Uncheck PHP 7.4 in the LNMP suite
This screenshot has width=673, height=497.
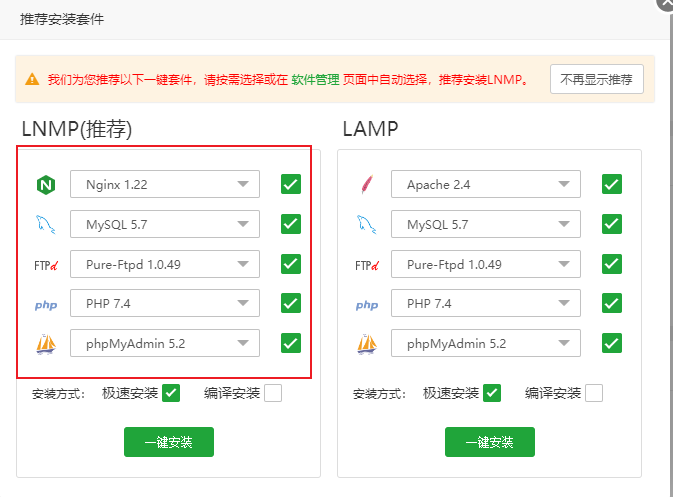point(291,303)
